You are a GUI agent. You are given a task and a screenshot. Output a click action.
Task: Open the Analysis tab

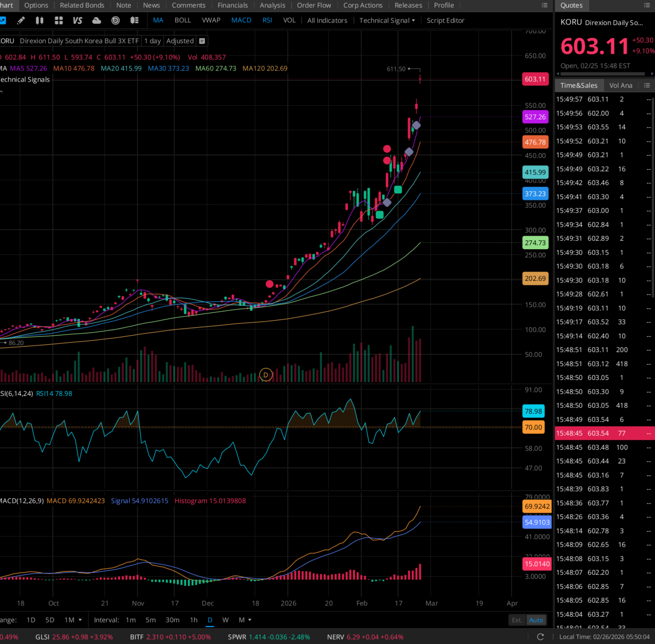point(272,6)
